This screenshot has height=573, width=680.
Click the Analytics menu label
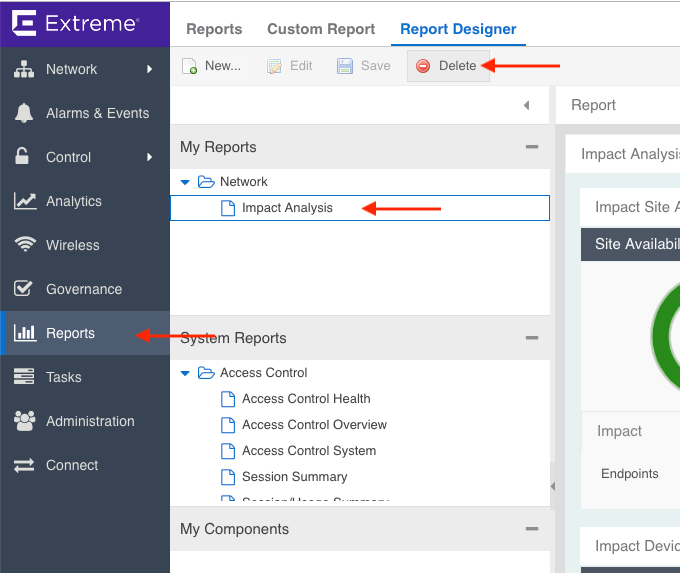coord(74,201)
